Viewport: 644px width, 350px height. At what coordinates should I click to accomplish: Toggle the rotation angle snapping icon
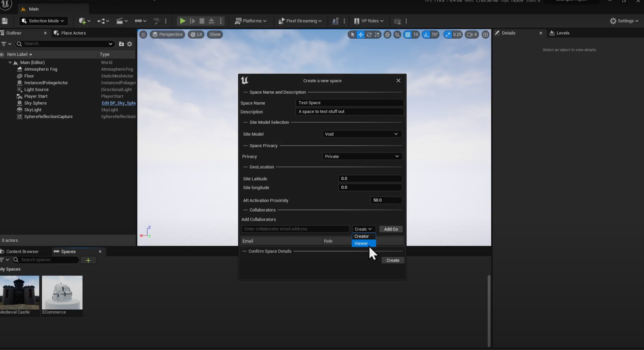point(426,35)
